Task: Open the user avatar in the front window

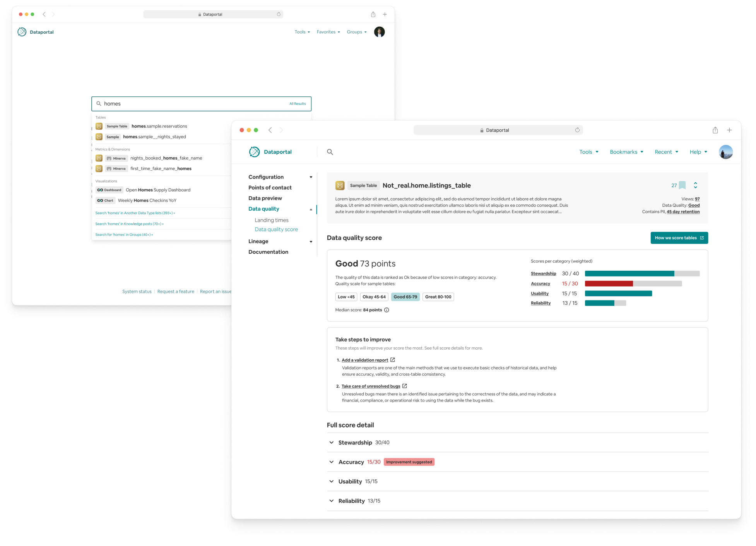Action: pos(725,152)
